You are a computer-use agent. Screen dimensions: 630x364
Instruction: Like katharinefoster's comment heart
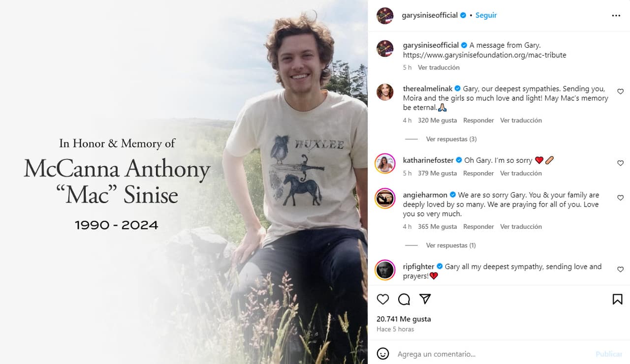pos(620,163)
